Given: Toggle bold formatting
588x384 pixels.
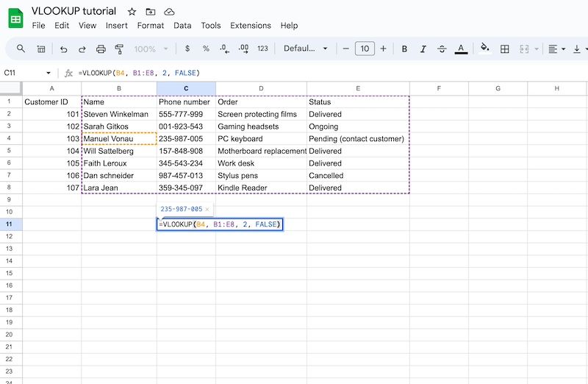Looking at the screenshot, I should 404,49.
